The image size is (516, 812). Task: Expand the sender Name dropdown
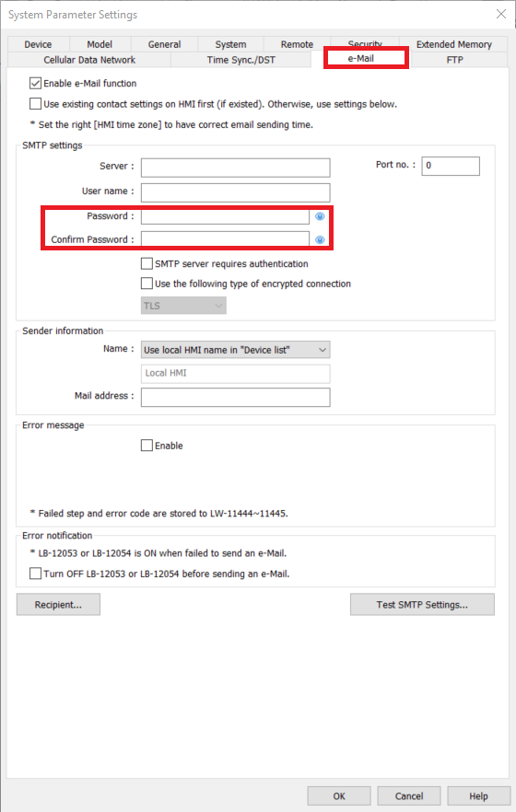(235, 350)
